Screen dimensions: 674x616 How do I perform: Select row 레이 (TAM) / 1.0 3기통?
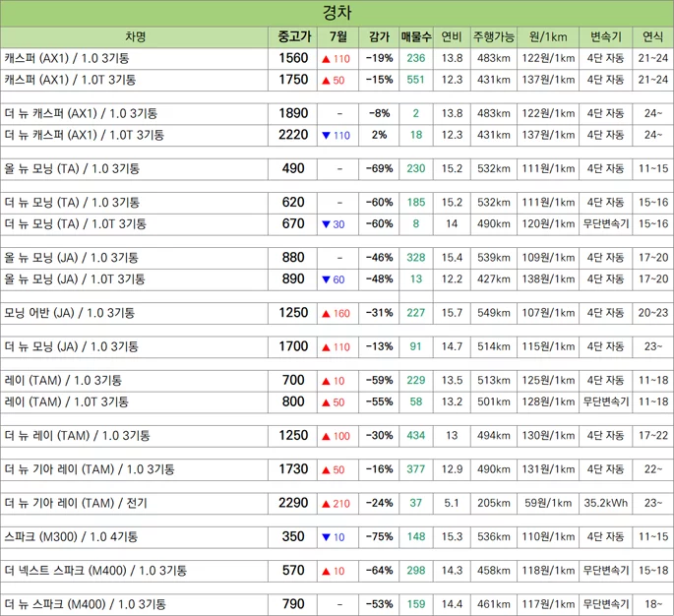pos(337,381)
